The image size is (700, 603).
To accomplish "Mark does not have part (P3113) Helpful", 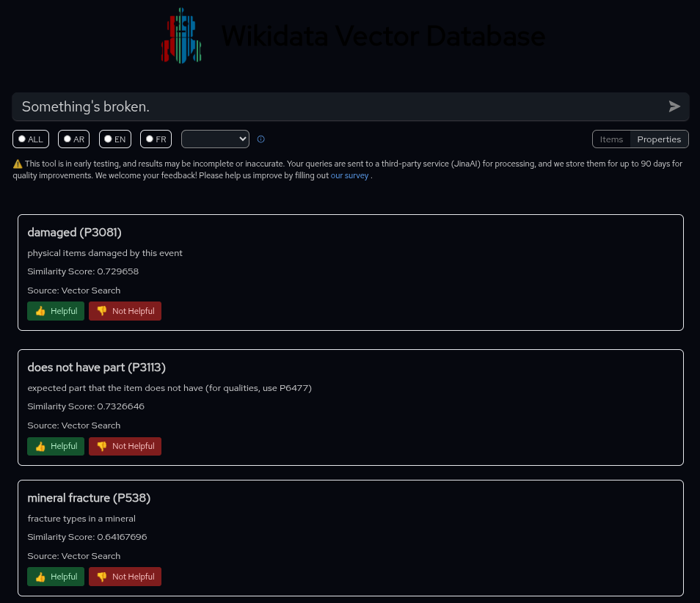I will (56, 446).
